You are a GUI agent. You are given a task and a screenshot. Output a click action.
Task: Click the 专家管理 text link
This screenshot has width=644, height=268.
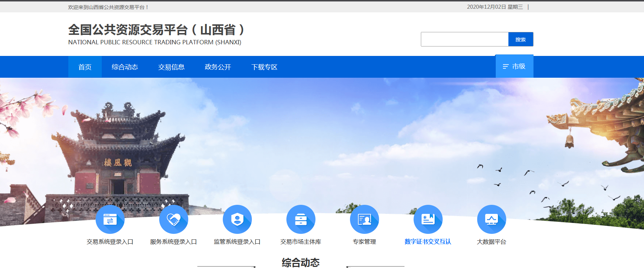pyautogui.click(x=364, y=241)
